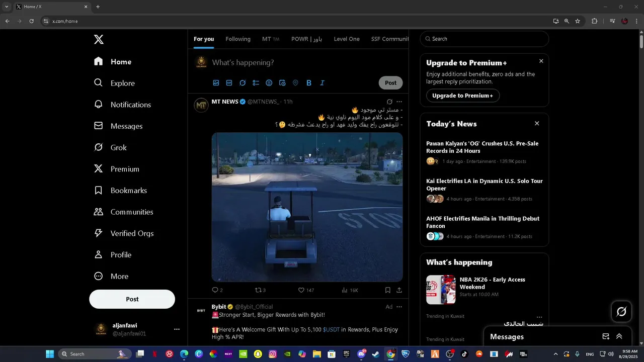Open the $USDT cashtag link
The image size is (644, 362).
(331, 329)
